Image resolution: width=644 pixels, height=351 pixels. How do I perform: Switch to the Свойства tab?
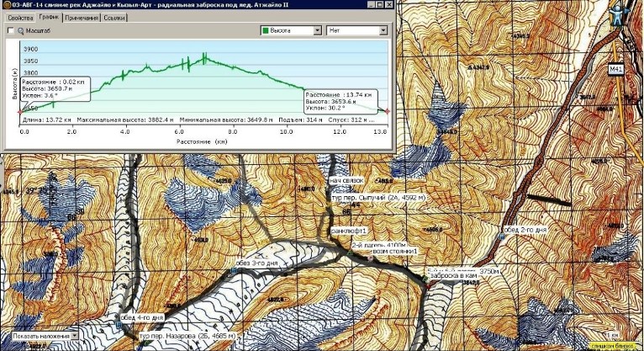click(20, 18)
